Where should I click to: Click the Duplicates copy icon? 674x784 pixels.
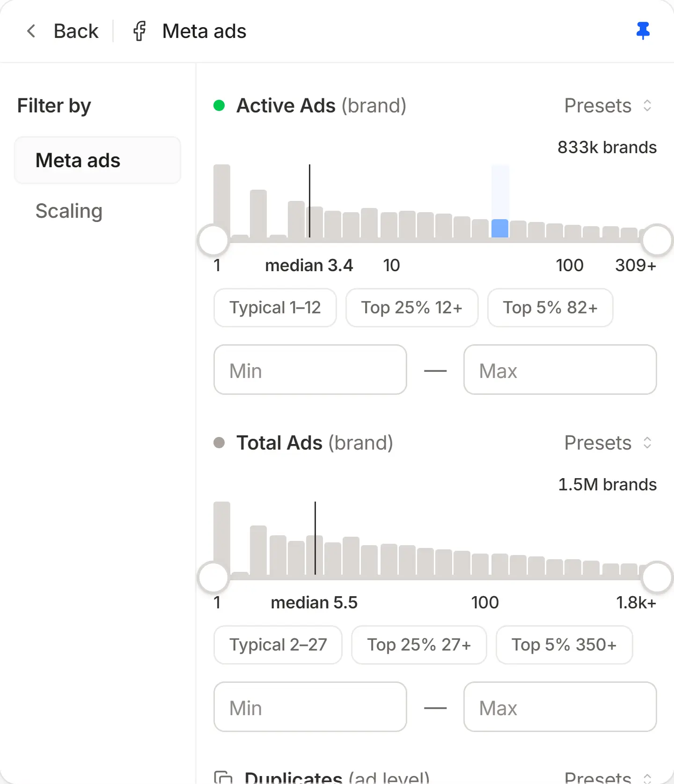(x=223, y=777)
